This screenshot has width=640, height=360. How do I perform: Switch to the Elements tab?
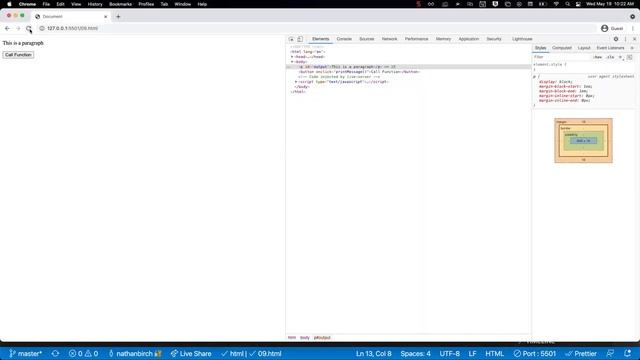(x=320, y=39)
